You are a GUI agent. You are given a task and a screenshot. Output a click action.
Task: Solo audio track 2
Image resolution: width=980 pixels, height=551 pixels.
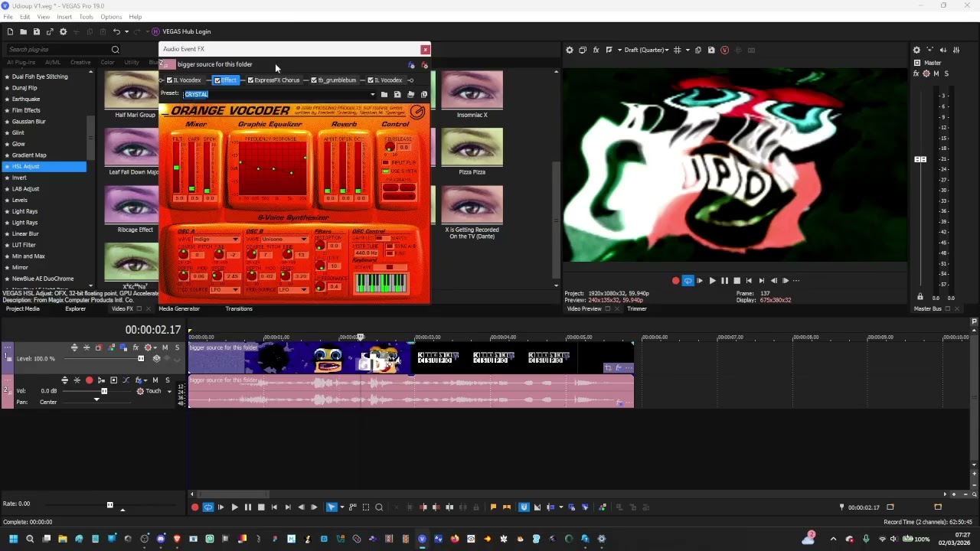(x=168, y=380)
